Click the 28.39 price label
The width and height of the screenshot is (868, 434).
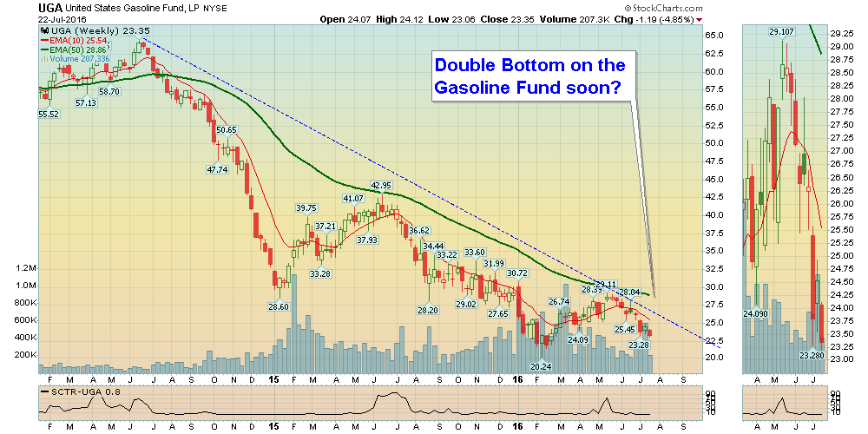[590, 290]
